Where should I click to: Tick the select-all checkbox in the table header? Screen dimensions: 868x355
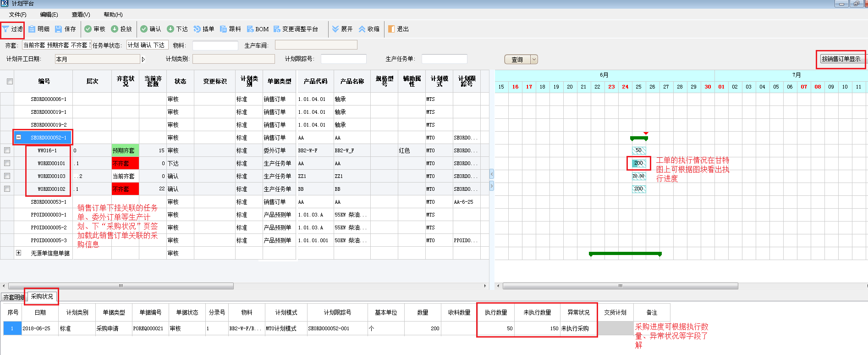(10, 82)
